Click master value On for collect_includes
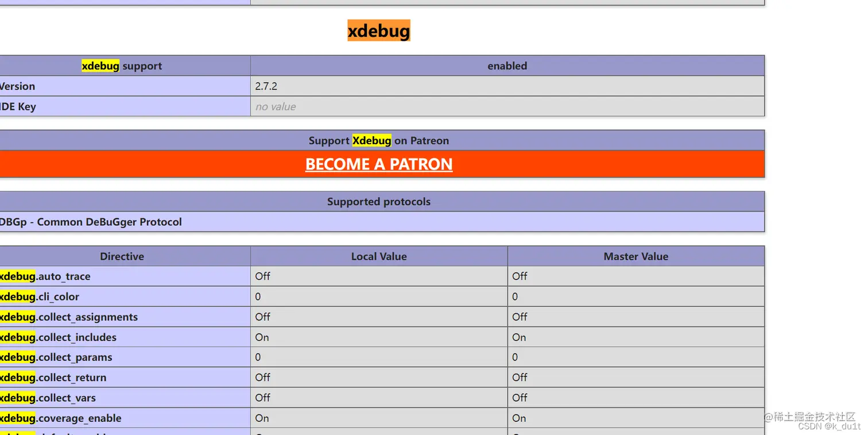The width and height of the screenshot is (868, 435). (x=636, y=337)
